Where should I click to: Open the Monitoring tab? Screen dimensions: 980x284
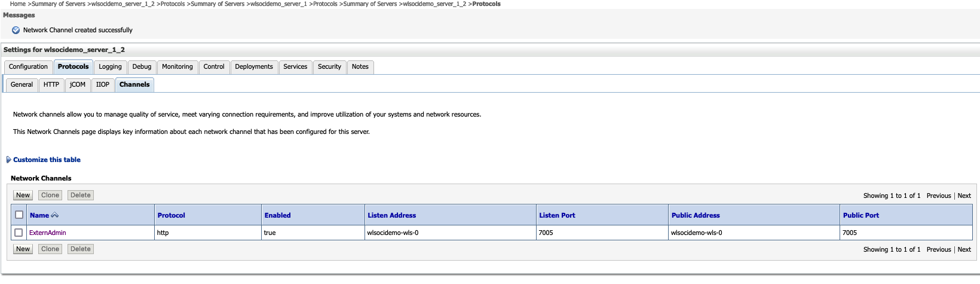(x=177, y=67)
